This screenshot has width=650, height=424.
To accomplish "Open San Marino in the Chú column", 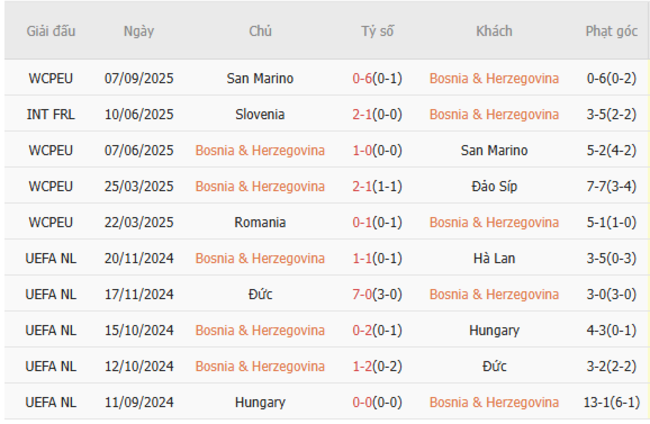I will tap(260, 78).
